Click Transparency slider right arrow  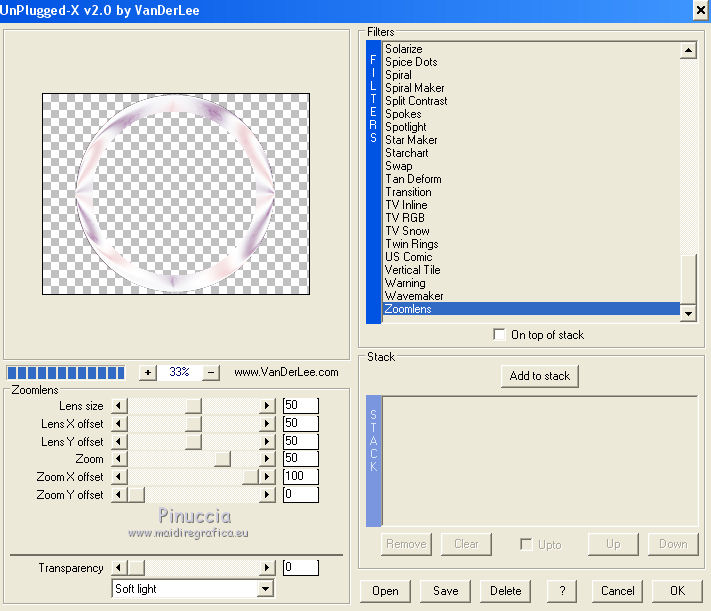click(267, 568)
